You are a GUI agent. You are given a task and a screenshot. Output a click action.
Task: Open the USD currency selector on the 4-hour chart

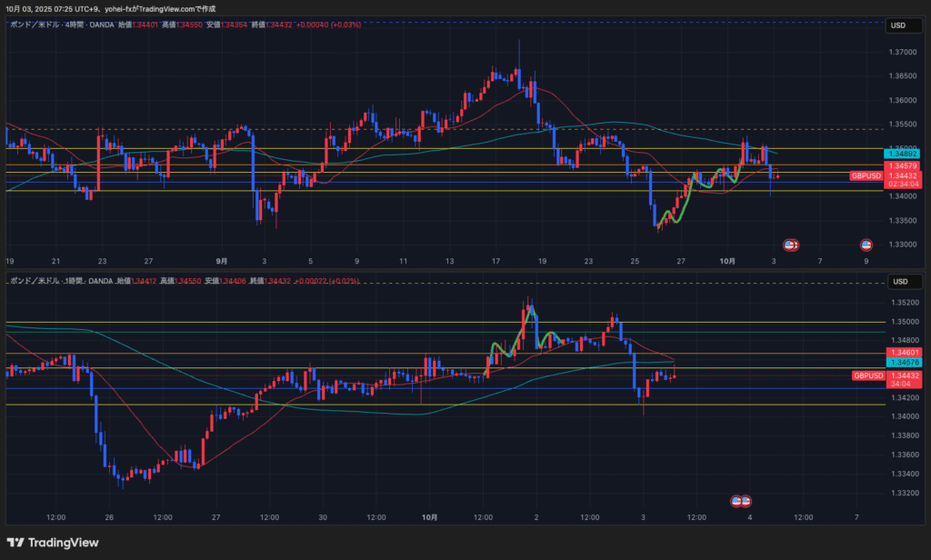pyautogui.click(x=898, y=25)
